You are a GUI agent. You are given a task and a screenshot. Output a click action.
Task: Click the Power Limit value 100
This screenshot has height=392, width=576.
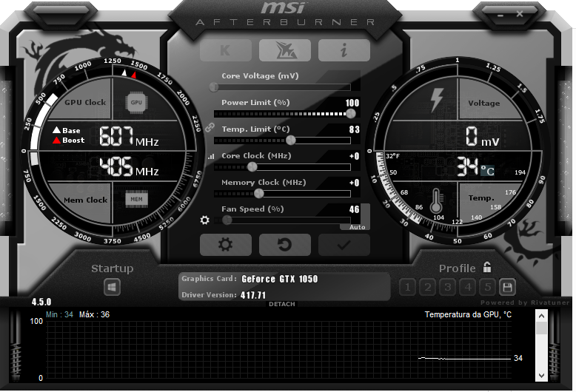point(352,103)
